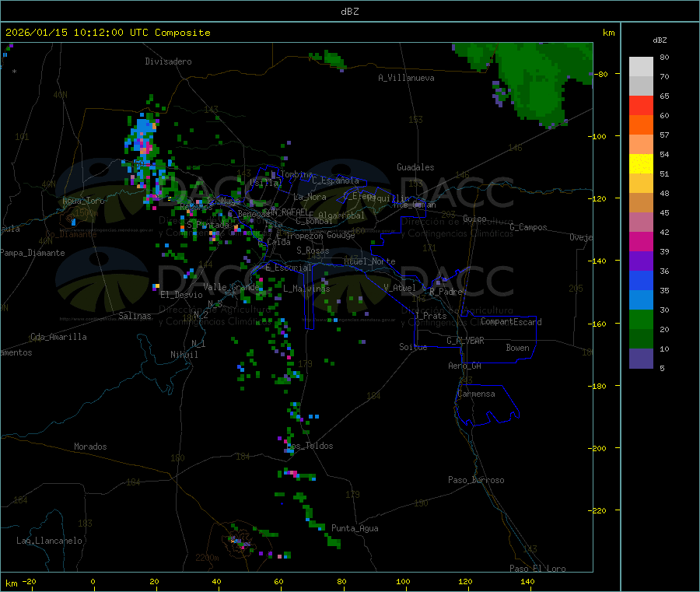700x592 pixels.
Task: Click the Cda_Amarilla place label
Action: 58,337
